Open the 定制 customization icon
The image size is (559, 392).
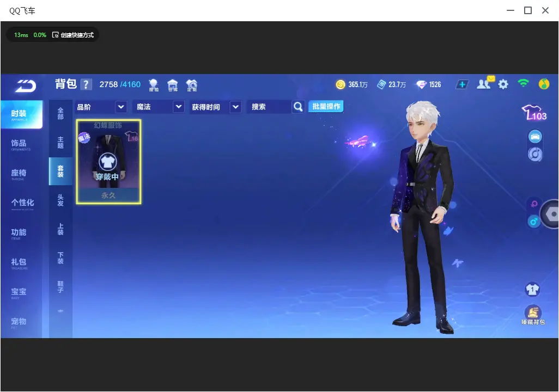tap(192, 85)
